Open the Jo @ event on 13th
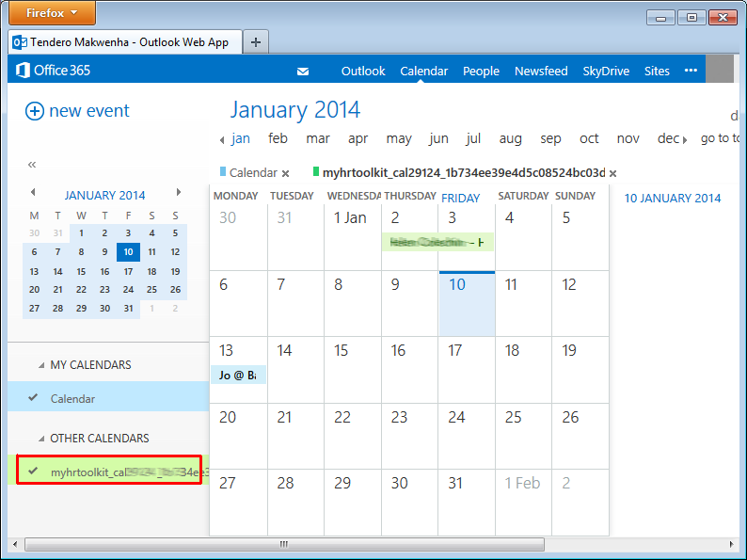747x560 pixels. (238, 376)
